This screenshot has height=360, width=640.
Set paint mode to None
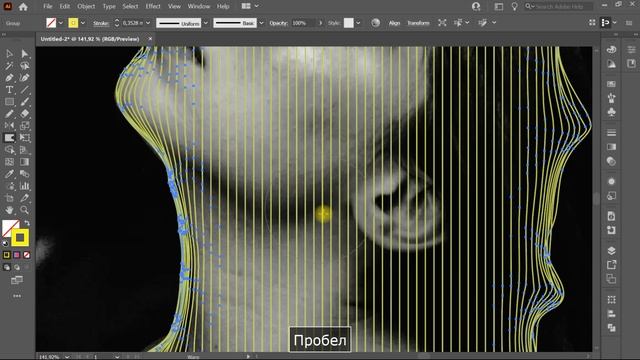point(27,255)
